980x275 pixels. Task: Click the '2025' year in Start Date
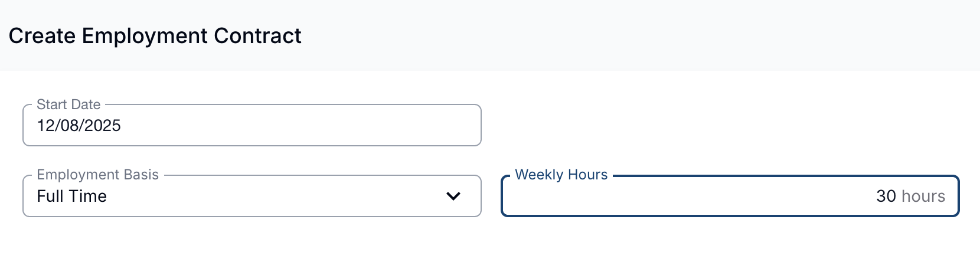(103, 126)
